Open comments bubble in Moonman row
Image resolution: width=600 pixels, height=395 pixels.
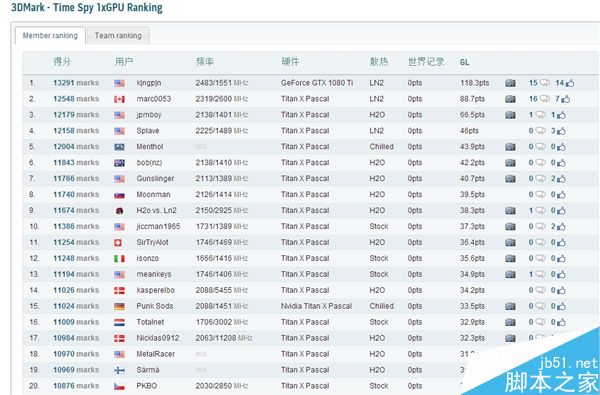click(540, 195)
